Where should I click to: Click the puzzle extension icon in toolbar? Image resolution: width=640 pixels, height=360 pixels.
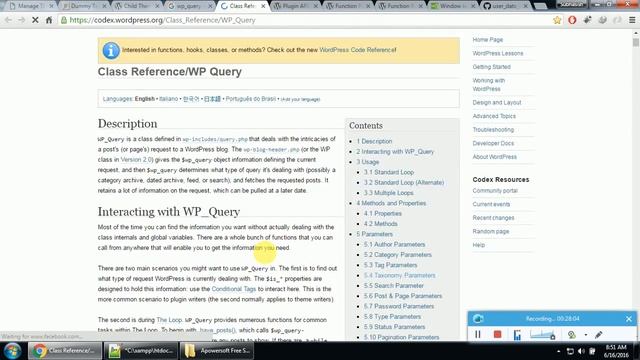587,20
